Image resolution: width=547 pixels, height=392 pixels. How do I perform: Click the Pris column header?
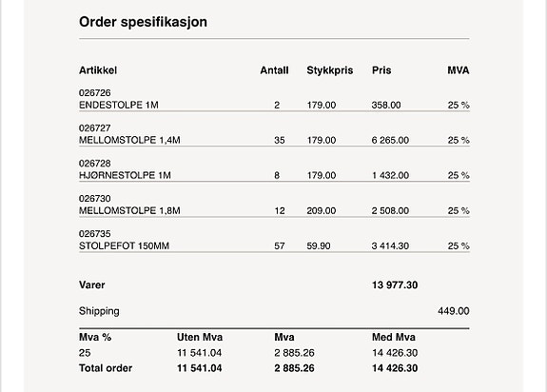click(x=381, y=70)
